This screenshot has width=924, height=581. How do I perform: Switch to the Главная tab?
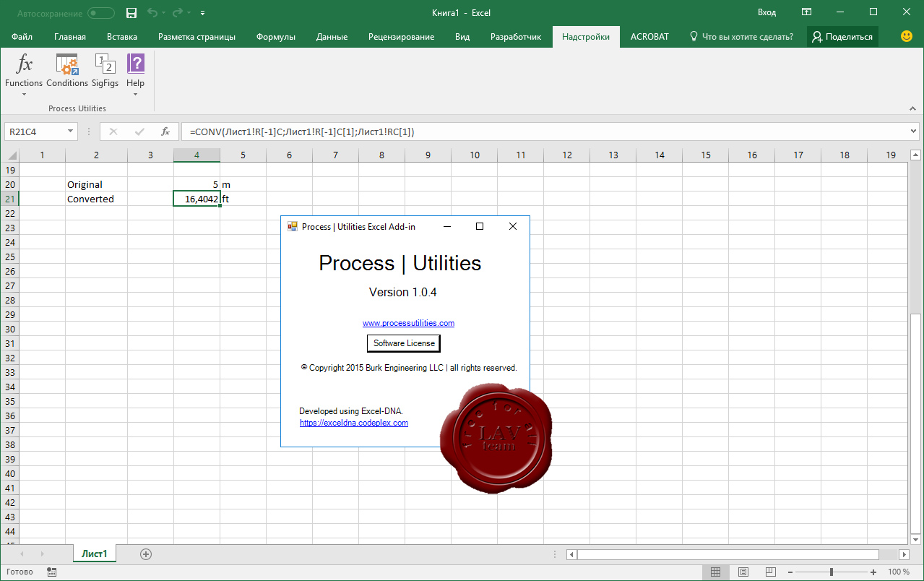coord(70,37)
